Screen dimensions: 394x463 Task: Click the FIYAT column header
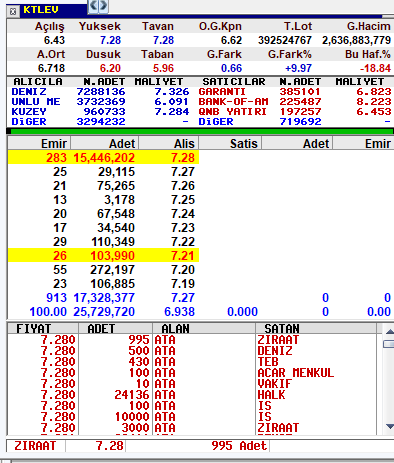click(x=43, y=329)
